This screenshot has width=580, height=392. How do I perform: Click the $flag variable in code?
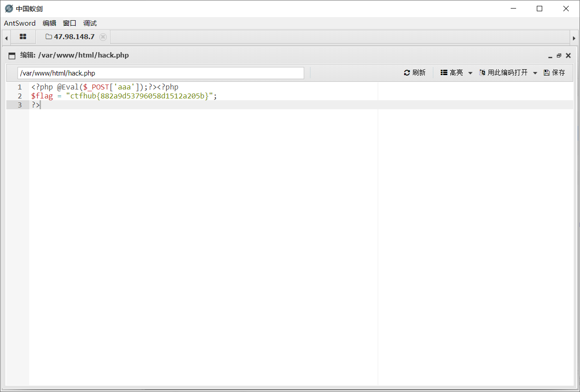[x=42, y=96]
